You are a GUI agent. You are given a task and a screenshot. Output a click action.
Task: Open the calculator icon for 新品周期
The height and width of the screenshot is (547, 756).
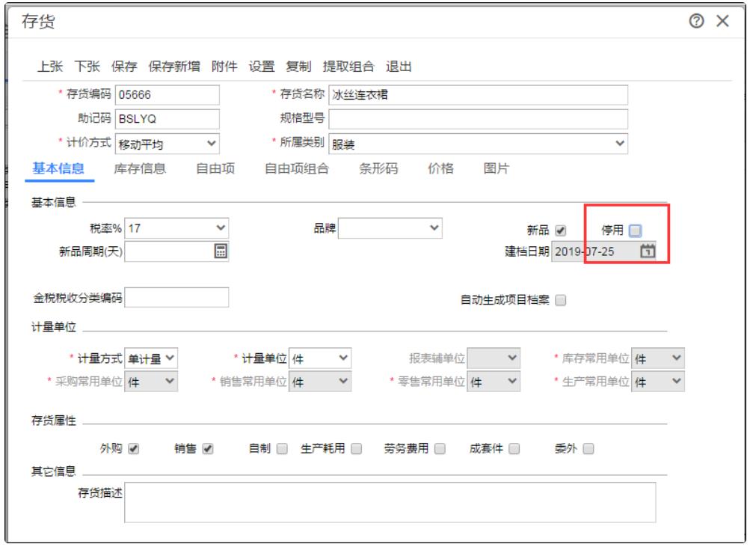pos(221,251)
